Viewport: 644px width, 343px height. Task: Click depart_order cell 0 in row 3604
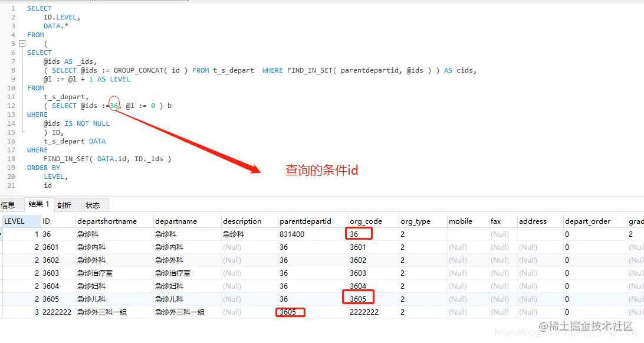pos(594,286)
